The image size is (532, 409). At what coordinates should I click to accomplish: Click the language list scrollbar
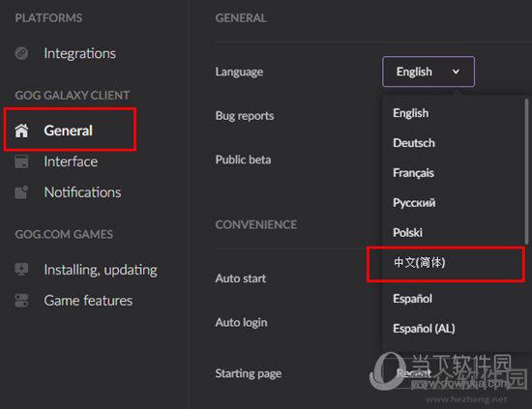[526, 171]
